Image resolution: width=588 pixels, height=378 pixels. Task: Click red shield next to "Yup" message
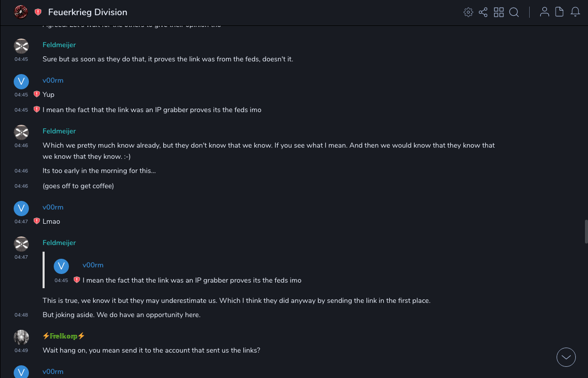(x=36, y=94)
